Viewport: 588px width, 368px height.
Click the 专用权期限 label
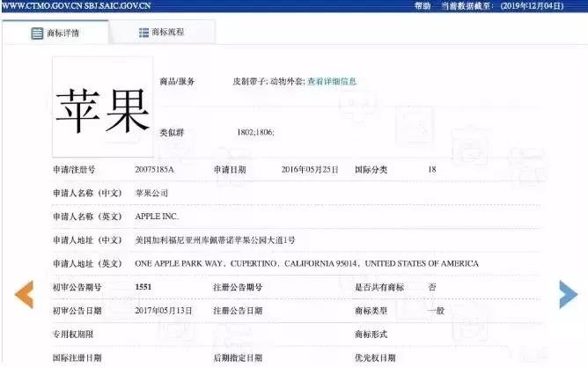click(73, 334)
